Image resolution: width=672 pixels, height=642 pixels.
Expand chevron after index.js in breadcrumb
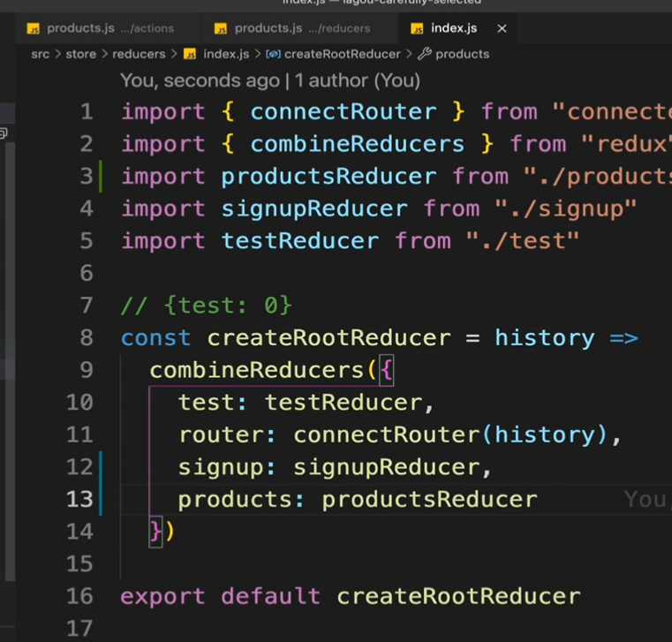(x=257, y=54)
